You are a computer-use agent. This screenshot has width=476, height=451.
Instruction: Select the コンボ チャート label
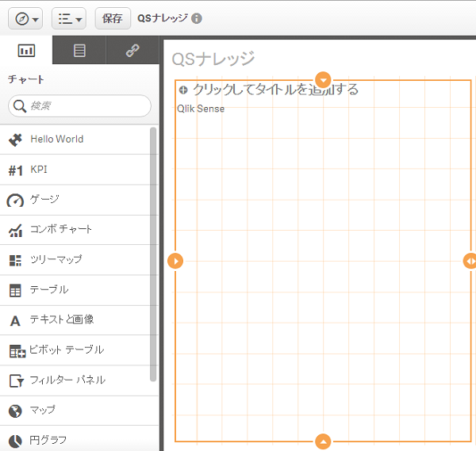[61, 229]
